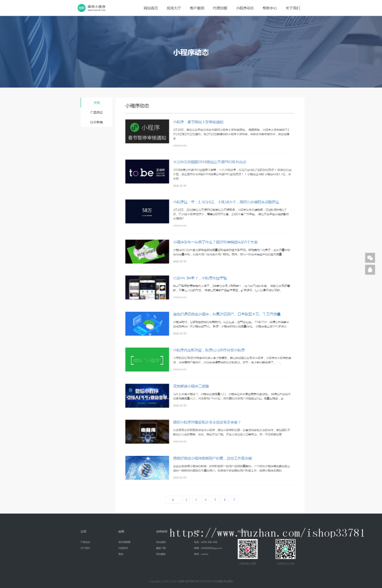
Task: Click the phone screens thumbnail
Action: (147, 288)
